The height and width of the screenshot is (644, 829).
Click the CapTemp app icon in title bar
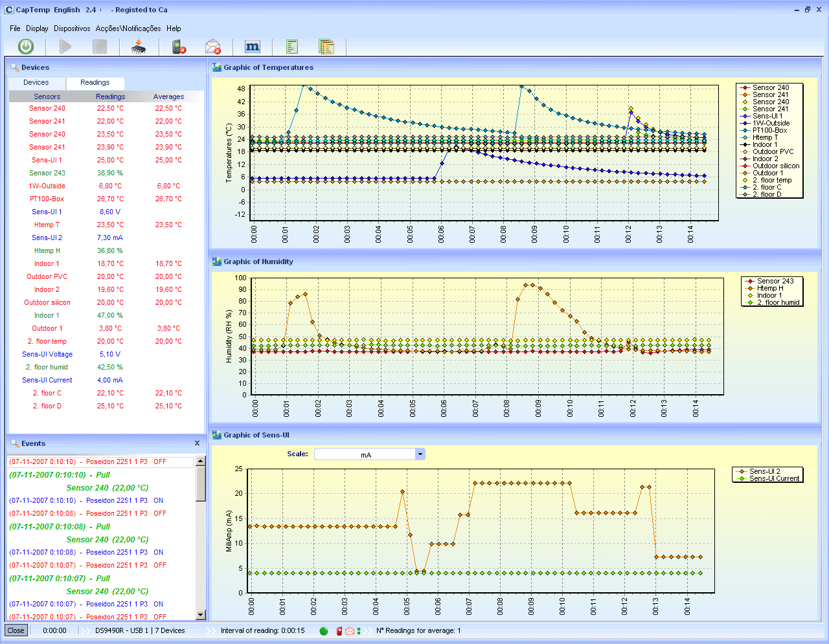click(x=9, y=10)
